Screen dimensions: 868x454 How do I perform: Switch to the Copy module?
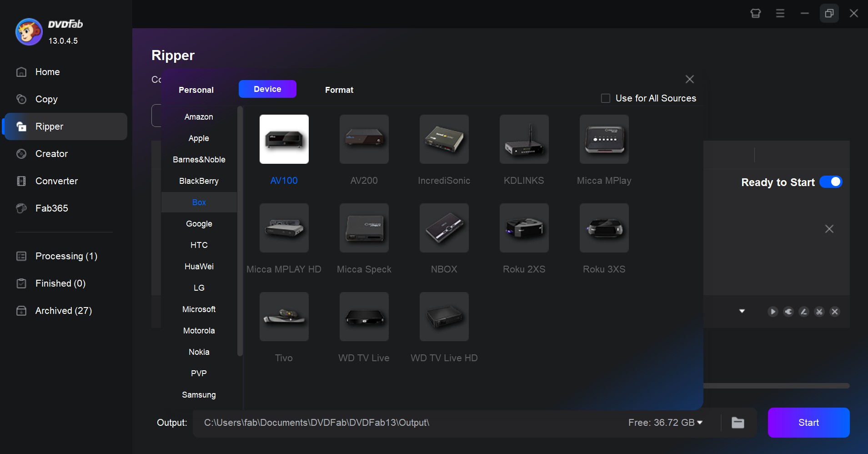[x=47, y=99]
